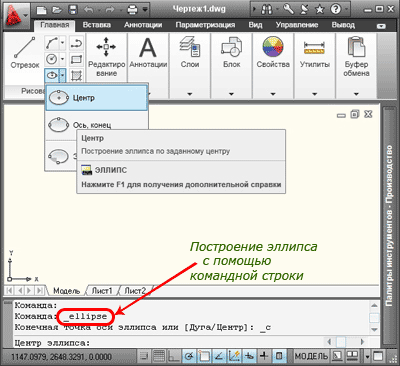This screenshot has width=400, height=366.
Task: Click the command line input field
Action: (x=168, y=342)
